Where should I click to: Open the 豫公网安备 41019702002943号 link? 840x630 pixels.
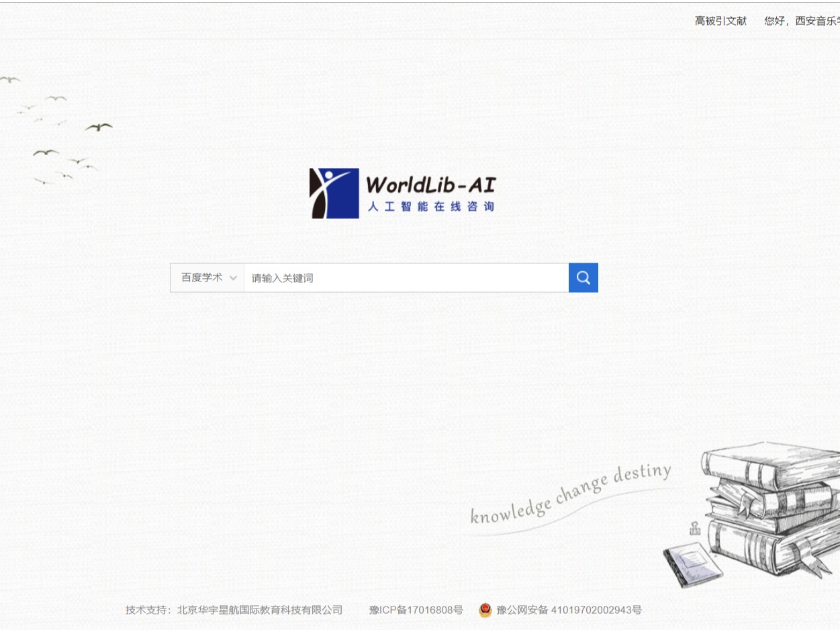click(569, 610)
